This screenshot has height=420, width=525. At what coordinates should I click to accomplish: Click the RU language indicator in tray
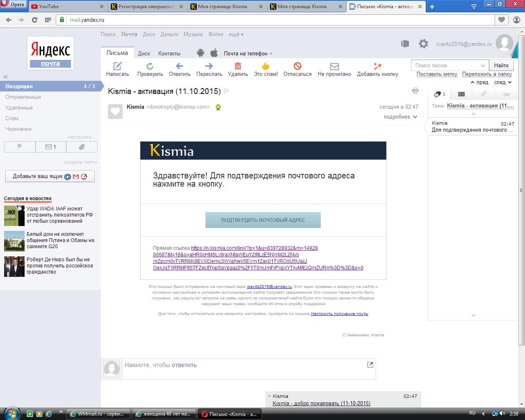(472, 413)
